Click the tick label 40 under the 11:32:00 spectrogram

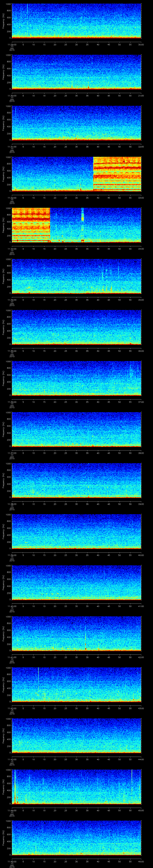[x=98, y=197]
